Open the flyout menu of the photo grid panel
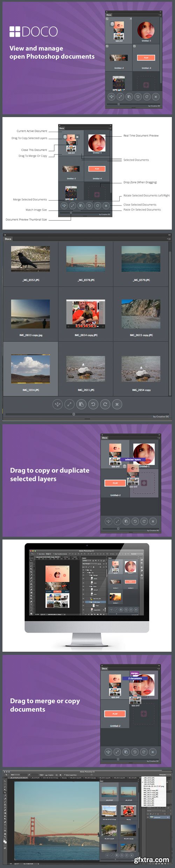This screenshot has height=868, width=175. 169,239
